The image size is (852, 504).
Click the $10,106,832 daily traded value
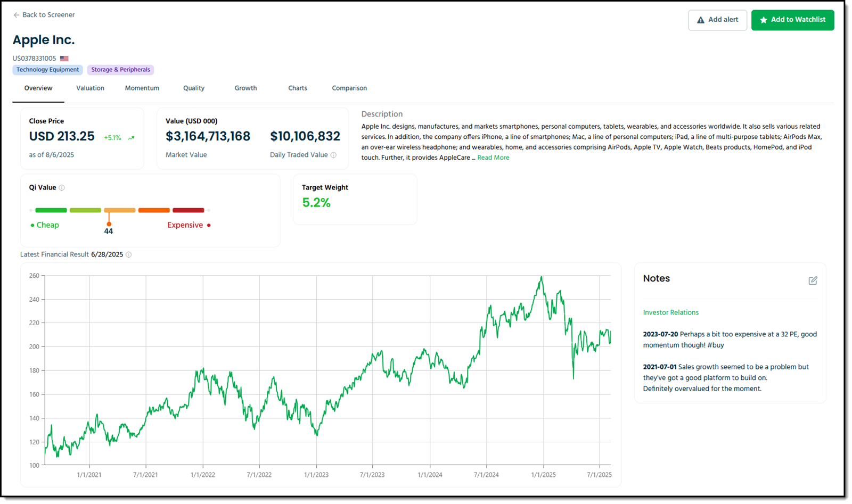point(305,136)
